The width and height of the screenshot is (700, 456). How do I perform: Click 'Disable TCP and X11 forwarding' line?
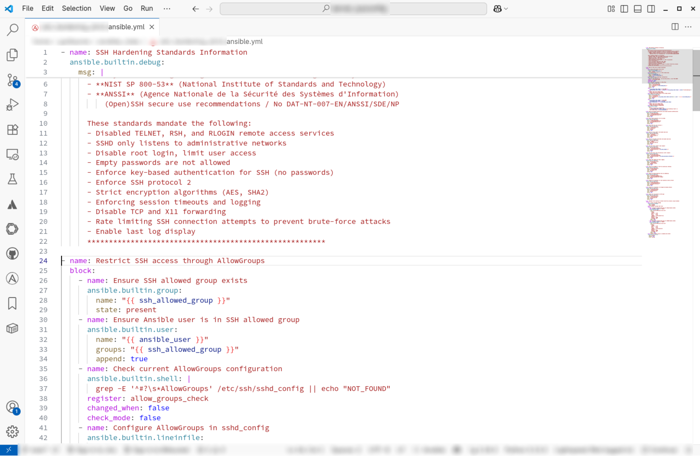pyautogui.click(x=156, y=212)
